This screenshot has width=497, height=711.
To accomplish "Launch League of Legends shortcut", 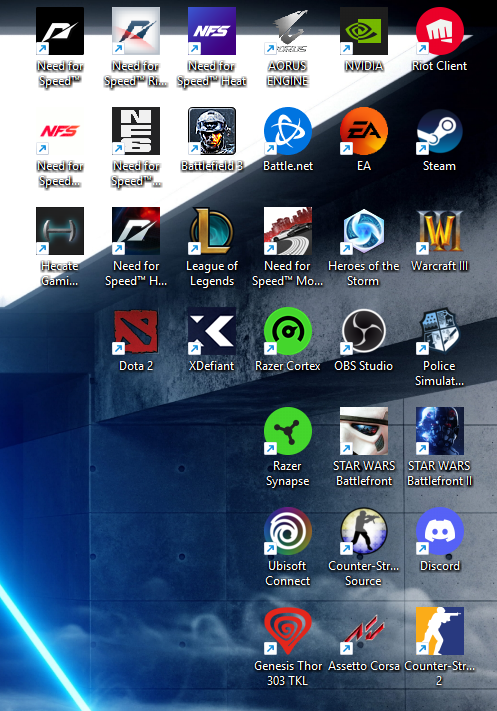I will (212, 231).
